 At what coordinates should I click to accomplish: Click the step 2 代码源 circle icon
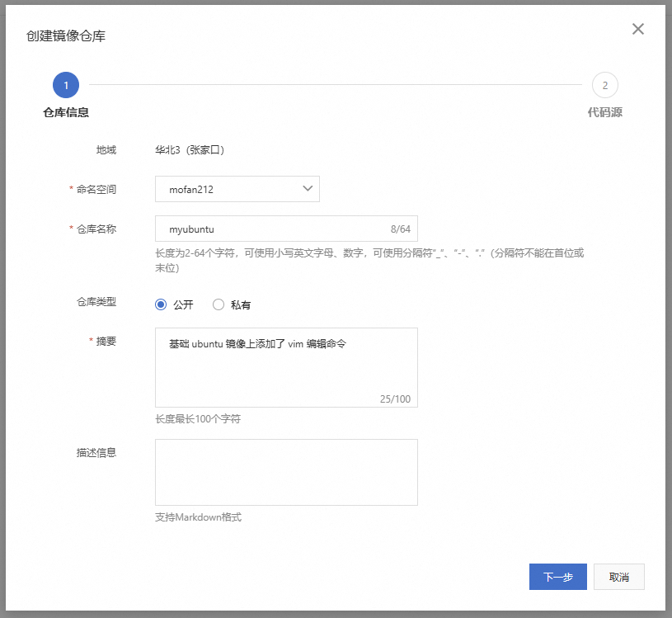pyautogui.click(x=604, y=85)
